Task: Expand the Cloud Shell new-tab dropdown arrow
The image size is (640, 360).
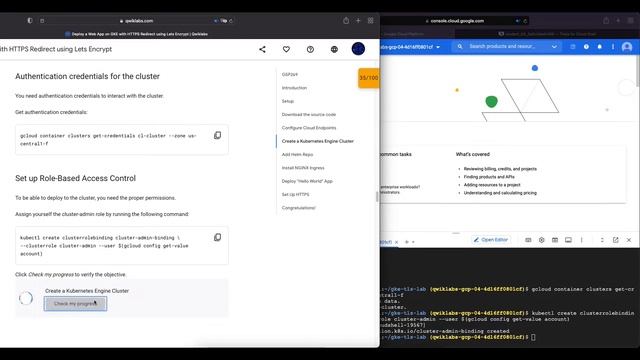Action: [x=413, y=242]
